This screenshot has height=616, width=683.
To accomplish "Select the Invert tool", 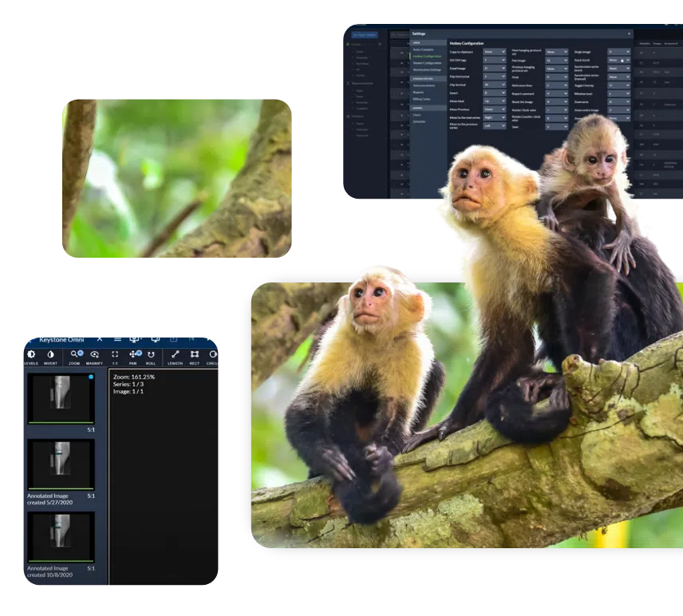I will (x=50, y=356).
